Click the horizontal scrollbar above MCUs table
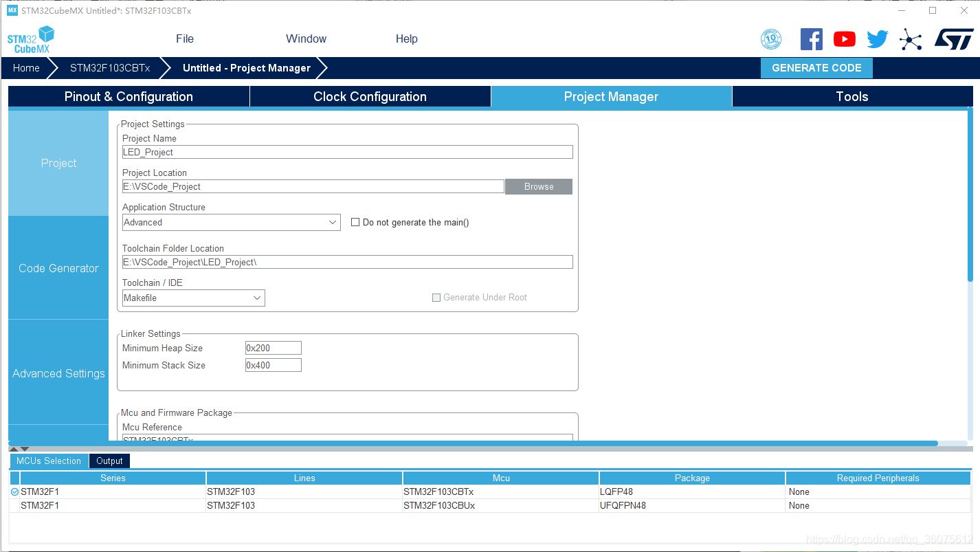The width and height of the screenshot is (980, 552). [x=474, y=443]
